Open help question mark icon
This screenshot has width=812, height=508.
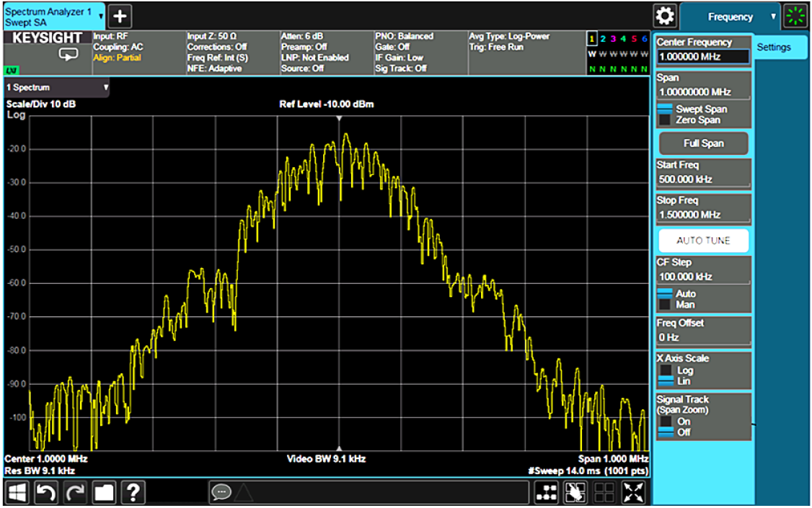(x=133, y=492)
